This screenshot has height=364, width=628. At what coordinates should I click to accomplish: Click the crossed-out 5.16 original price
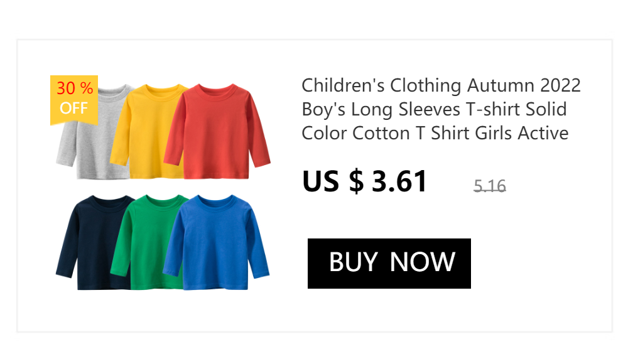pyautogui.click(x=490, y=186)
